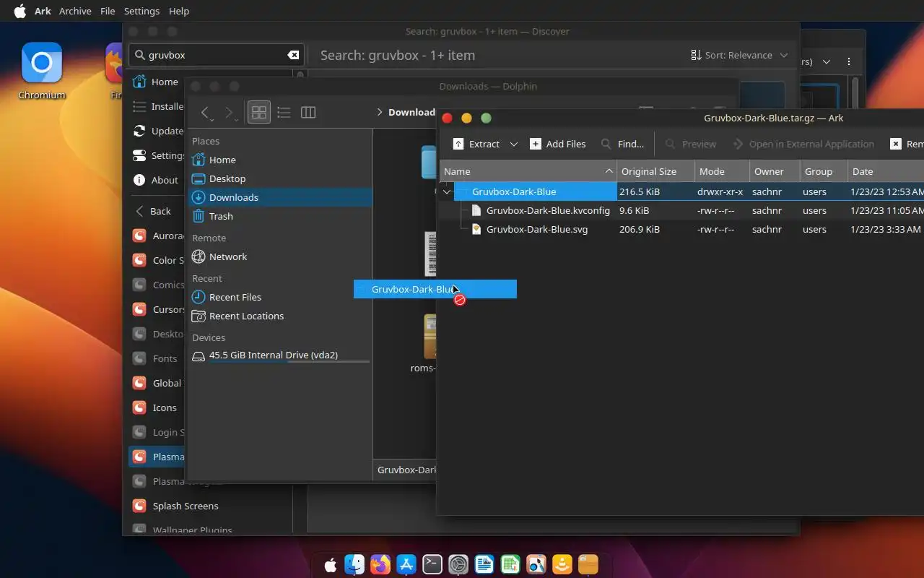Open Installed in Discover sidebar
Image resolution: width=924 pixels, height=578 pixels.
(x=157, y=106)
